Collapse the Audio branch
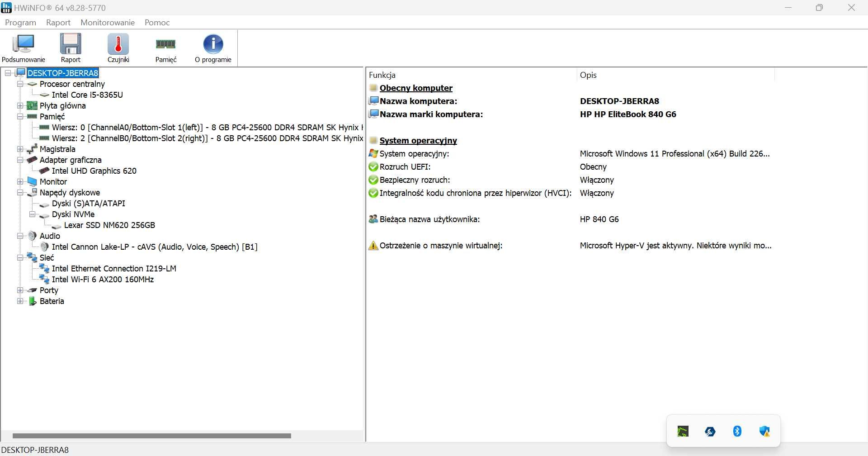868x456 pixels. [x=20, y=236]
